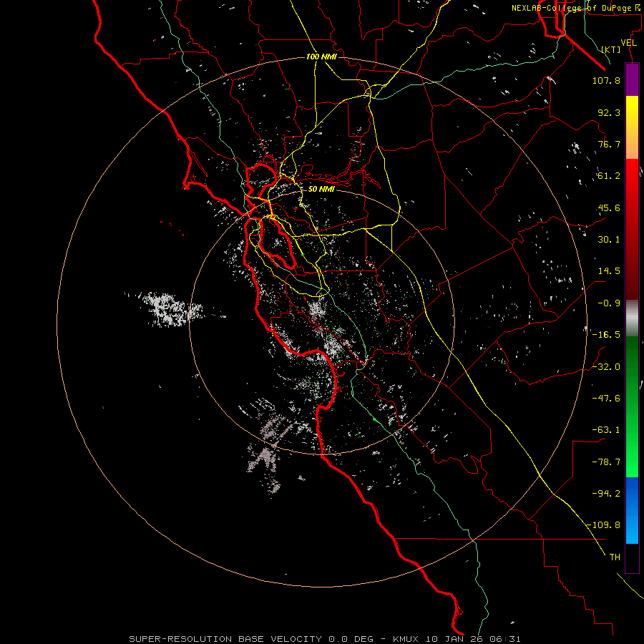Click the [KT] units label
The height and width of the screenshot is (644, 644).
click(x=611, y=49)
